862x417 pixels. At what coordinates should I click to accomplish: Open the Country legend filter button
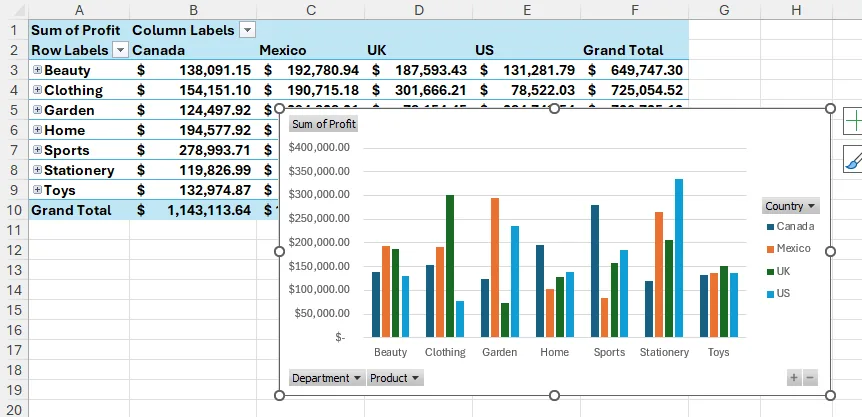click(791, 206)
